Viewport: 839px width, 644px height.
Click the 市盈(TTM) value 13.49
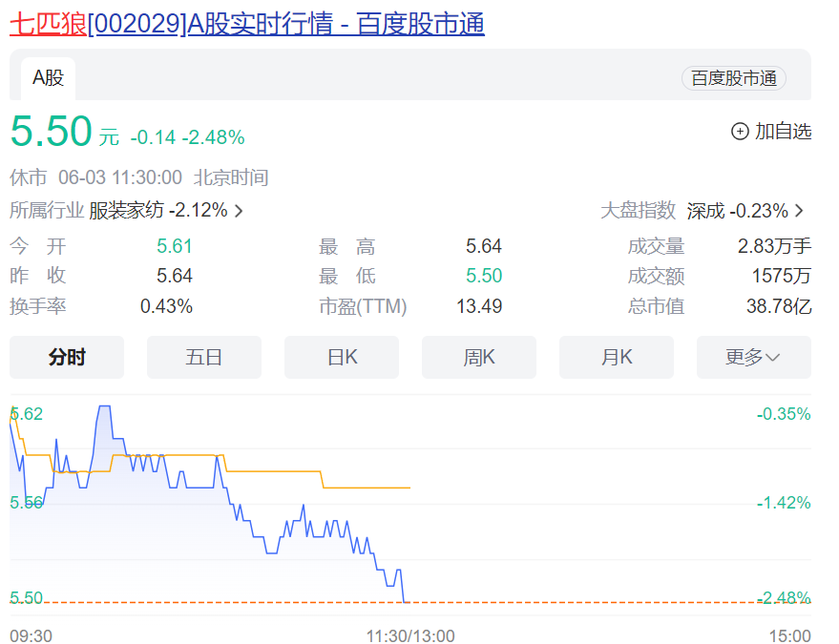[x=479, y=306]
